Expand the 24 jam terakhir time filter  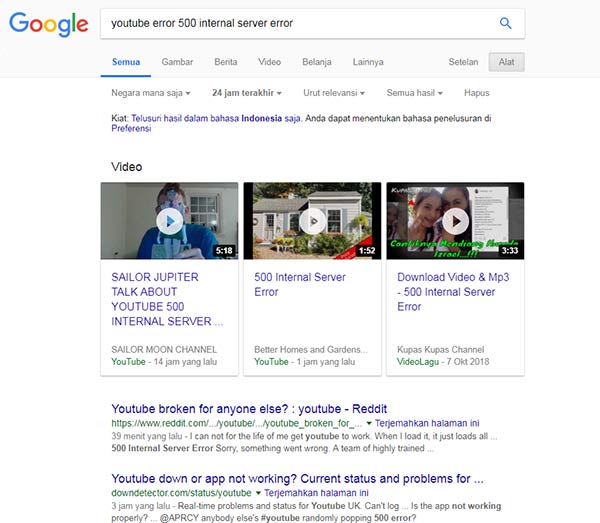tap(247, 93)
